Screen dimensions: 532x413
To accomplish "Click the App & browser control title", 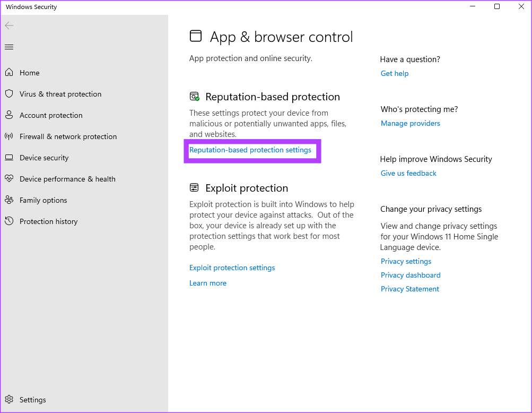I will 281,37.
